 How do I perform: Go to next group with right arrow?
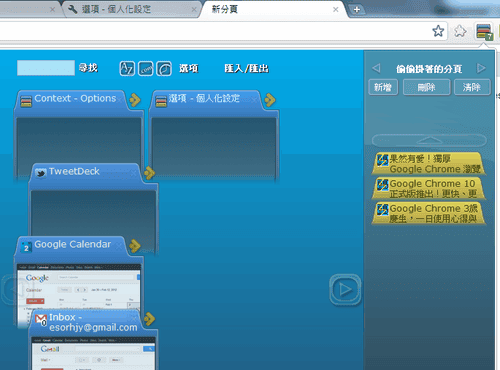point(481,68)
